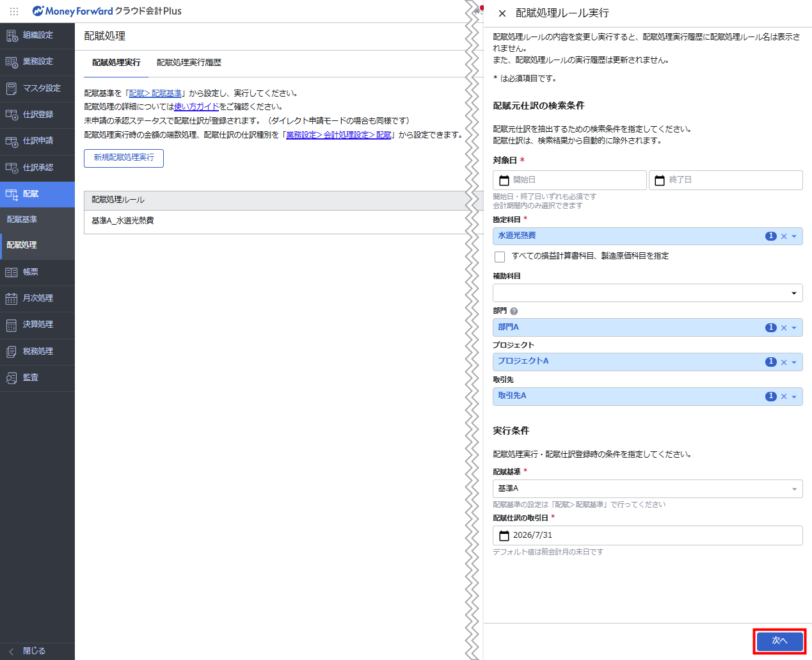Expand the 取引先 dropdown arrow
Screen dimensions: 812x660
[794, 397]
